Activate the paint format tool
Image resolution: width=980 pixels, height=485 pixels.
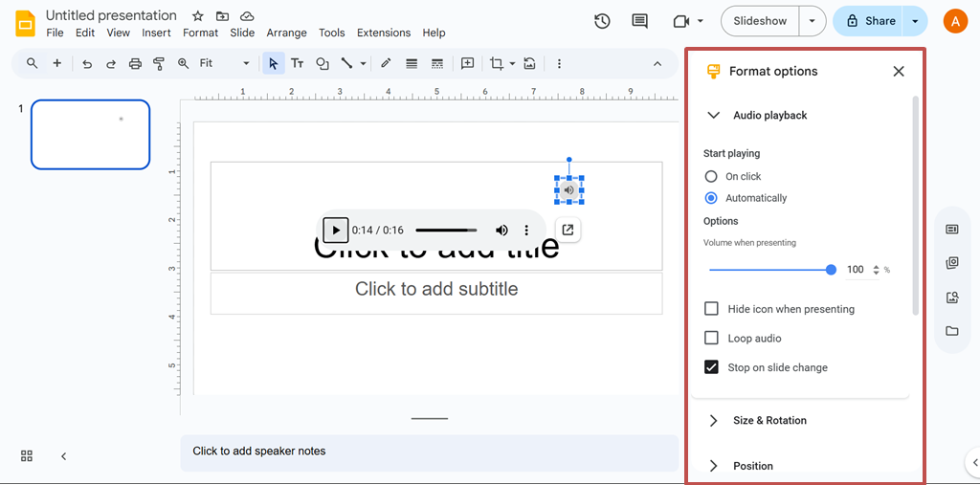(x=159, y=63)
